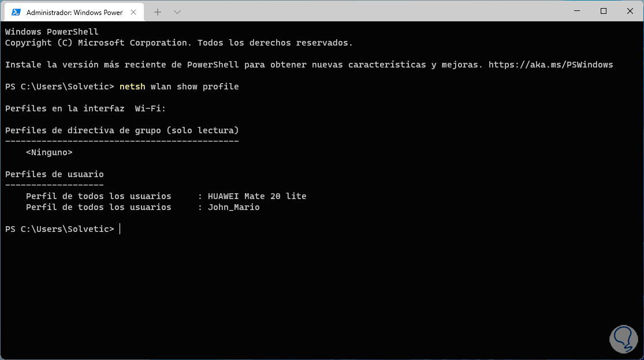Click the Copyright Microsoft Corporation line

178,43
